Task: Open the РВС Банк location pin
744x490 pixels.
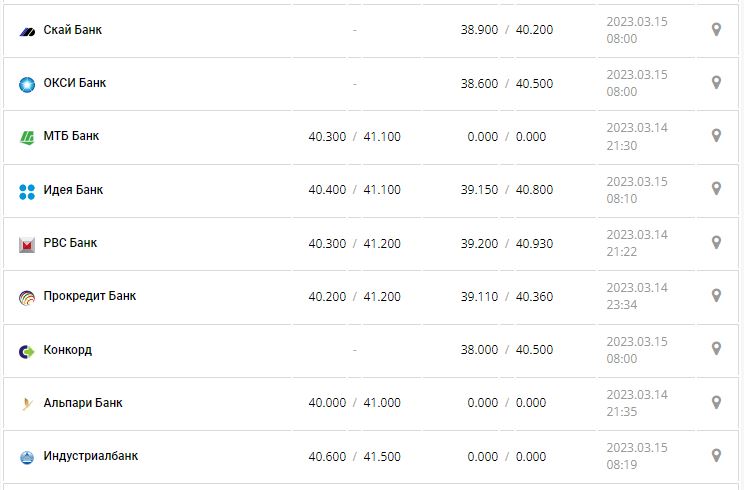Action: coord(716,242)
